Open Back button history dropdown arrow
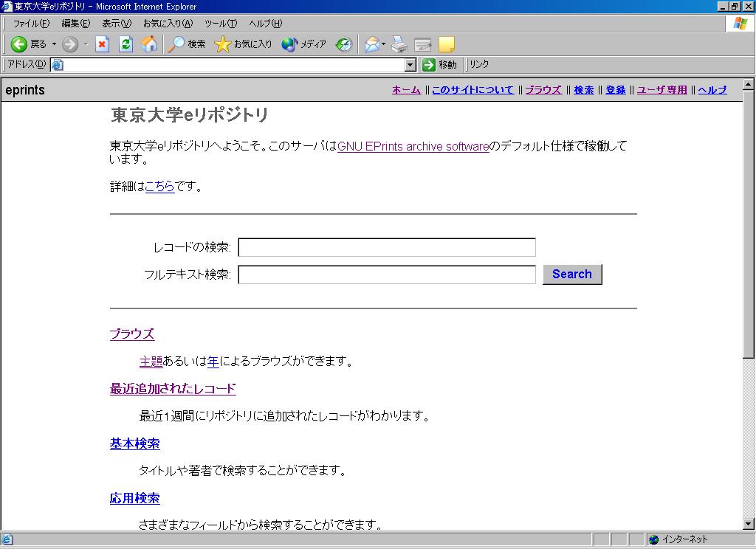This screenshot has height=549, width=756. click(54, 44)
